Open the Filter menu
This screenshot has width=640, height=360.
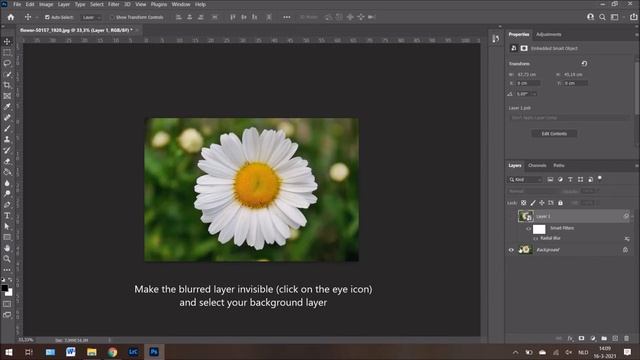coord(113,4)
